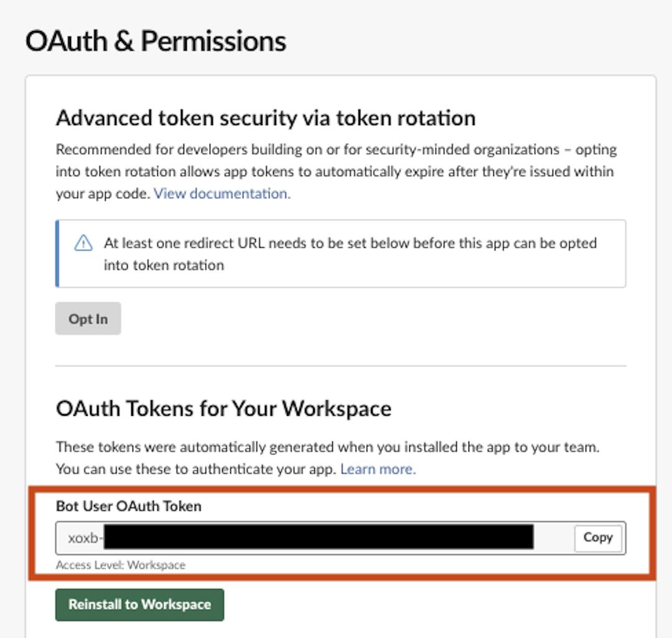The image size is (672, 638).
Task: Click Reinstall to Workspace button
Action: click(139, 604)
